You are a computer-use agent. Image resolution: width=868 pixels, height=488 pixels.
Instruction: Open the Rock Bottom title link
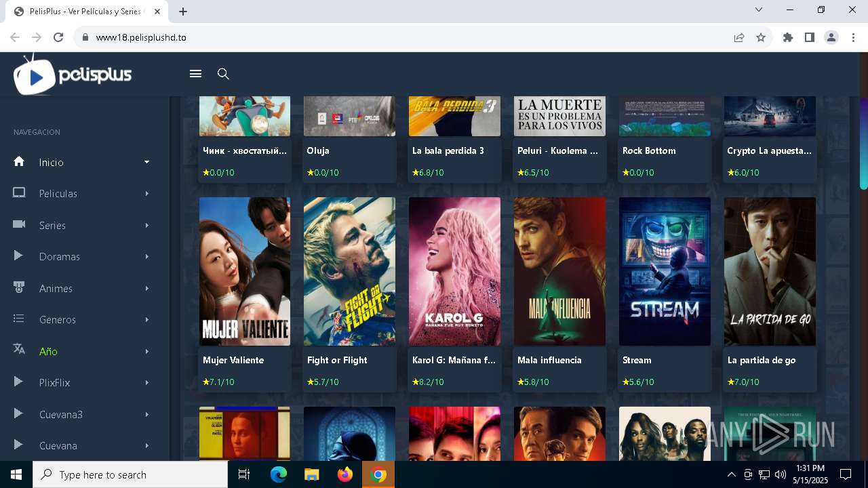(x=649, y=150)
